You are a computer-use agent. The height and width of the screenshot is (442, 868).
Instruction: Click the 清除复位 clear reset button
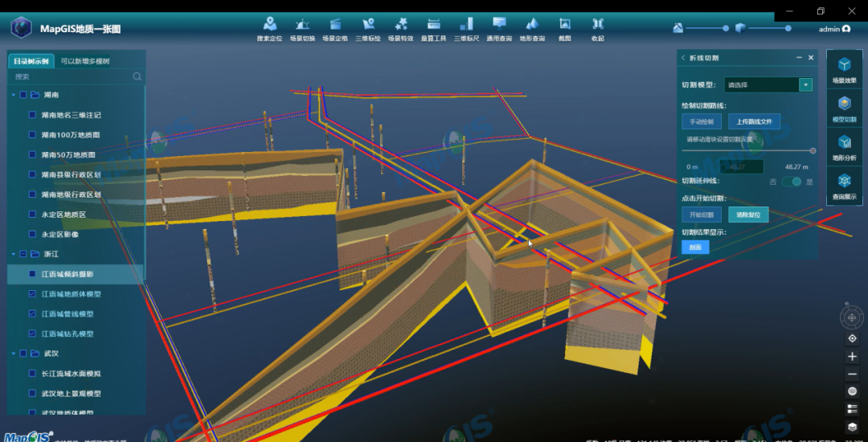[748, 215]
